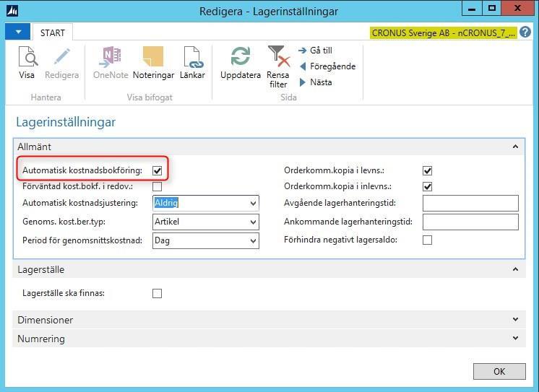Click the Dynamics NAV app icon in title bar
The height and width of the screenshot is (392, 539).
click(x=12, y=11)
